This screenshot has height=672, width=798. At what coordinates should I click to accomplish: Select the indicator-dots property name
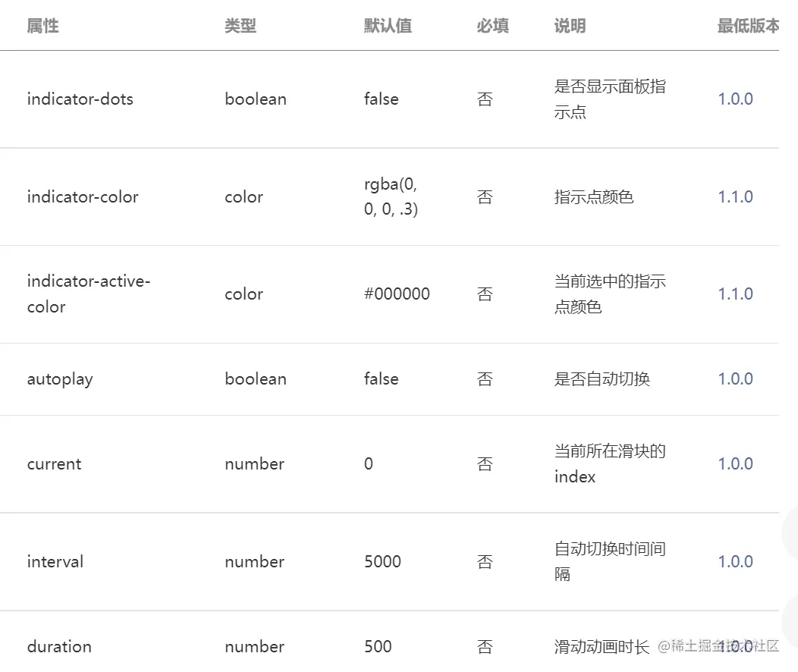80,99
